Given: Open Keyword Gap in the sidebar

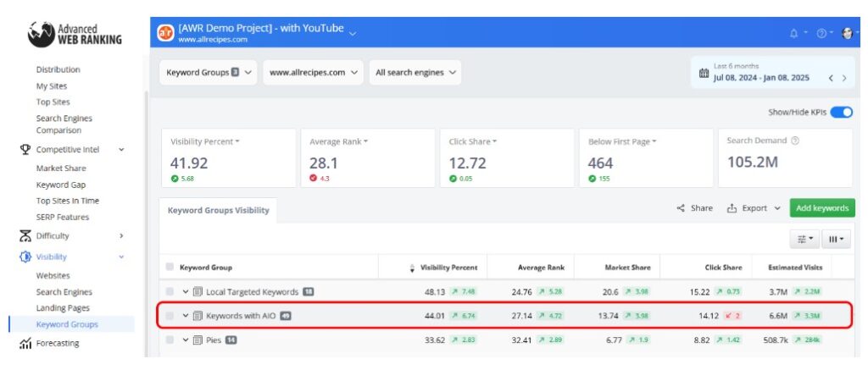Looking at the screenshot, I should pos(61,185).
